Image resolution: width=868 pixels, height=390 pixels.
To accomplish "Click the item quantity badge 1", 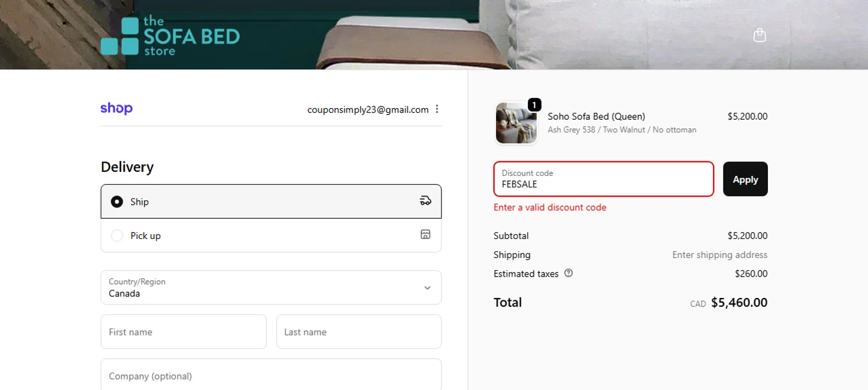I will click(534, 105).
